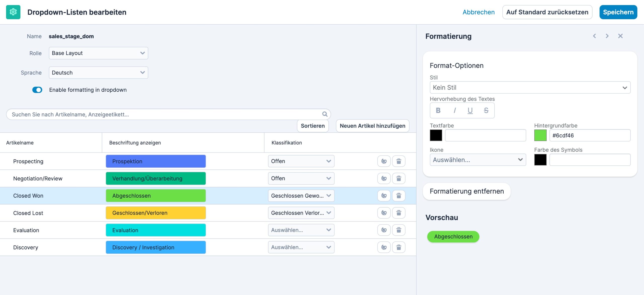Viewport: 644px width, 295px height.
Task: Delete the Closed Lost item
Action: pos(399,213)
